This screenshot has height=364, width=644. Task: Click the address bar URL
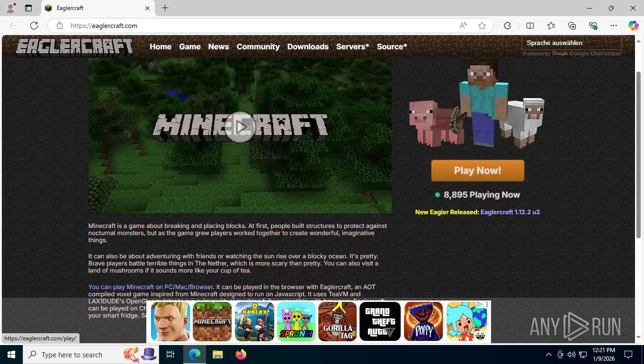pos(104,26)
